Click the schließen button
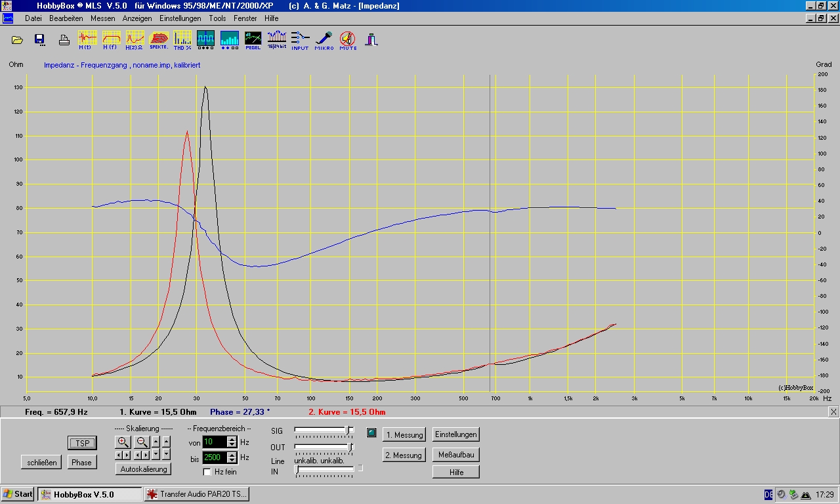 coord(42,462)
